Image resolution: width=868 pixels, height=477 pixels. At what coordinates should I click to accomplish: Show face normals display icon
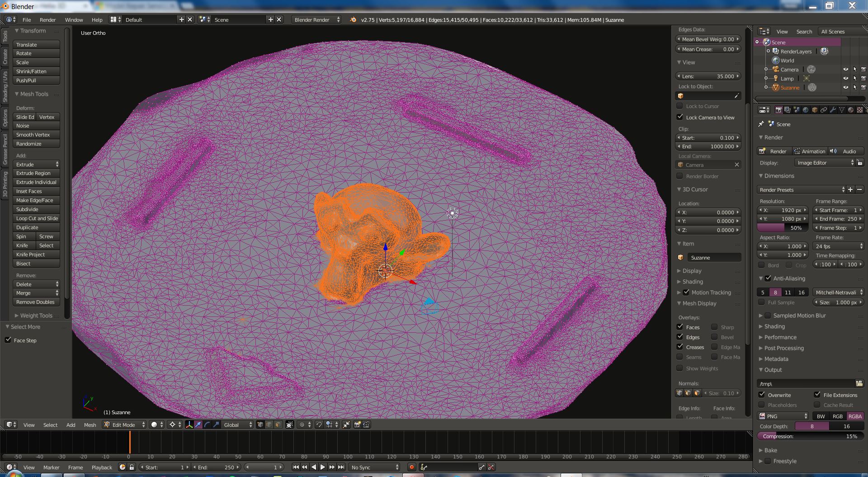[x=697, y=393]
